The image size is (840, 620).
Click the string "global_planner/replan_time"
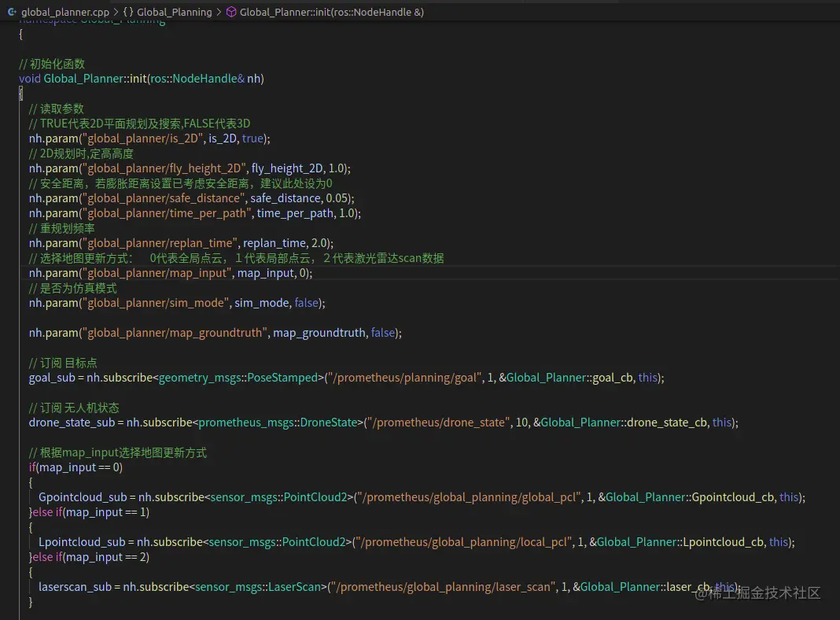pyautogui.click(x=160, y=243)
